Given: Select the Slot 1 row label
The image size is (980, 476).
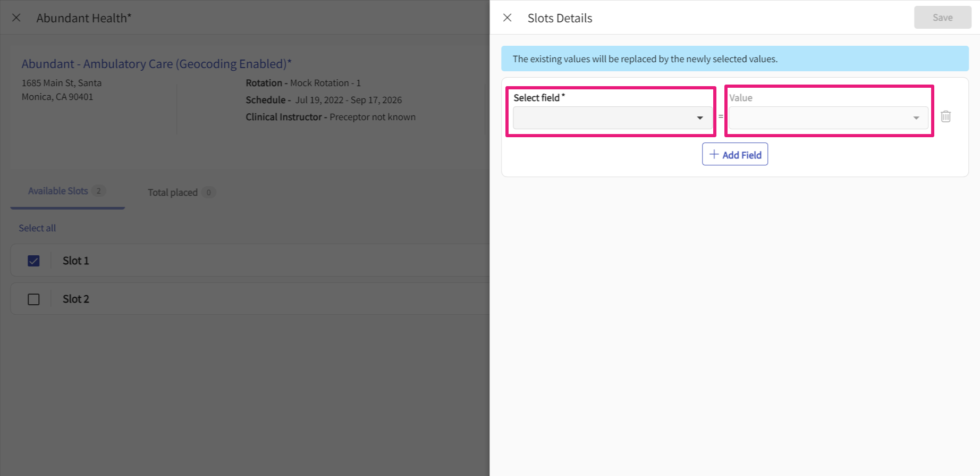Looking at the screenshot, I should pos(76,261).
